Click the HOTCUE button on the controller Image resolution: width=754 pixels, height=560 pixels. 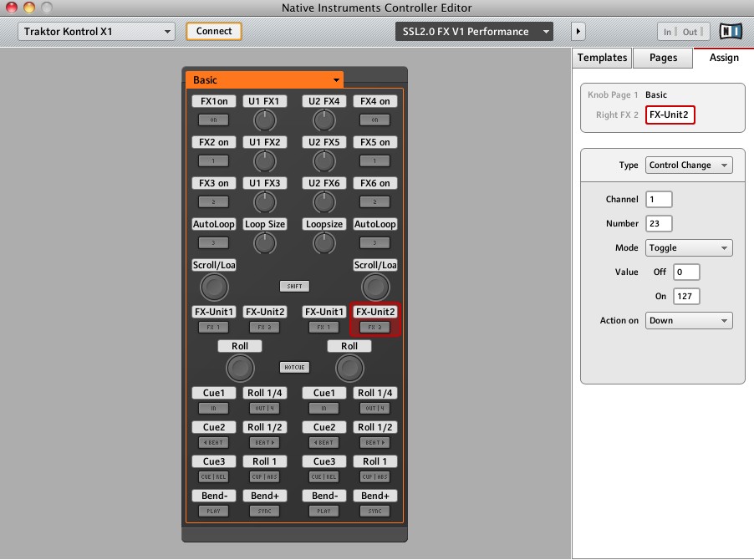click(294, 367)
